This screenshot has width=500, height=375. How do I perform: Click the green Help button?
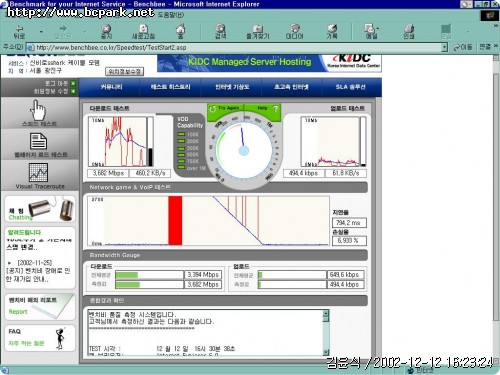263,109
